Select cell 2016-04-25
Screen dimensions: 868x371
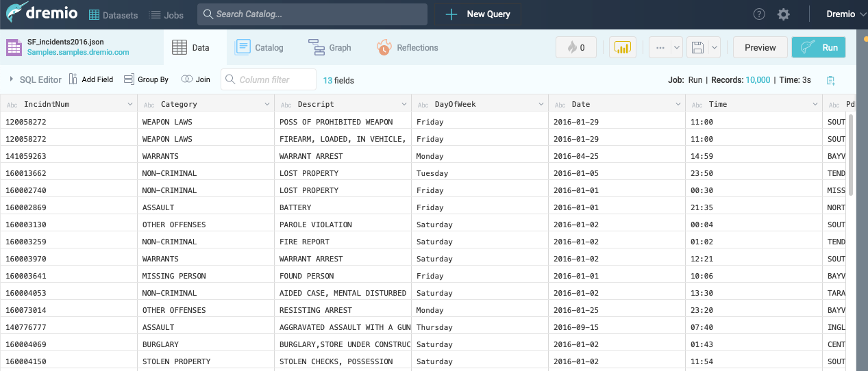(x=617, y=156)
